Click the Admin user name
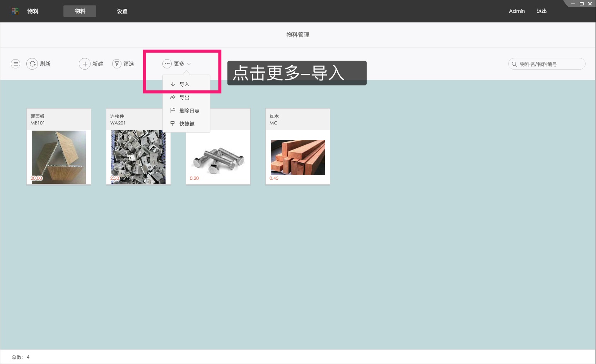Screen dimensions: 596x364 tap(517, 11)
